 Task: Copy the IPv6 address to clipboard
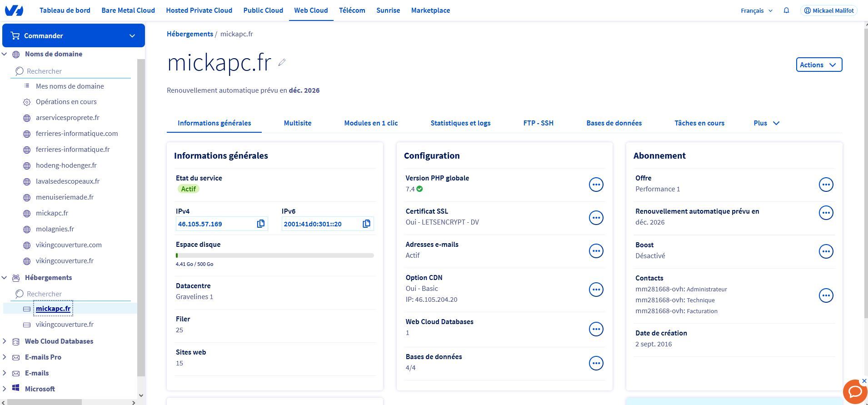pyautogui.click(x=366, y=224)
